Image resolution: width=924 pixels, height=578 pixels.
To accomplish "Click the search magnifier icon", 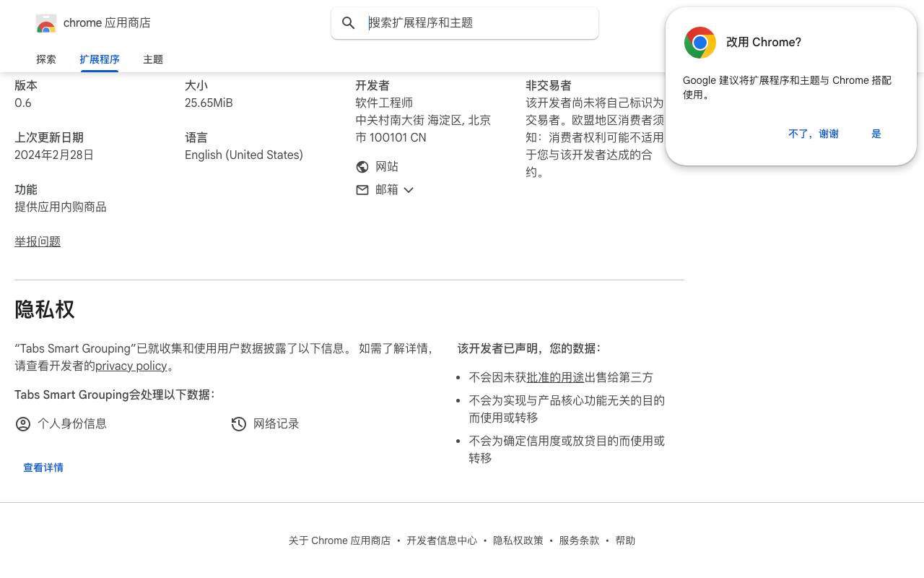I will [349, 23].
